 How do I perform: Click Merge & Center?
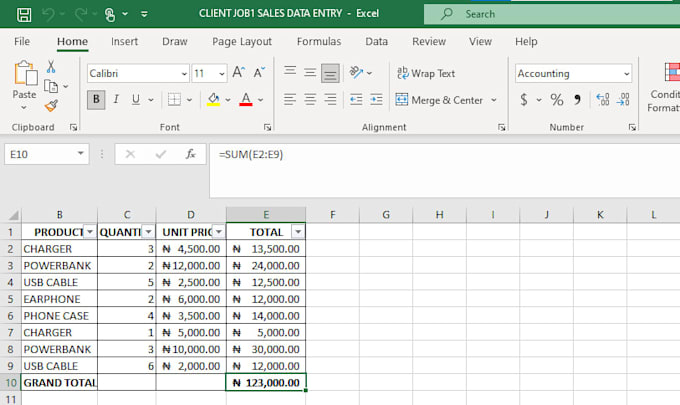(x=439, y=100)
